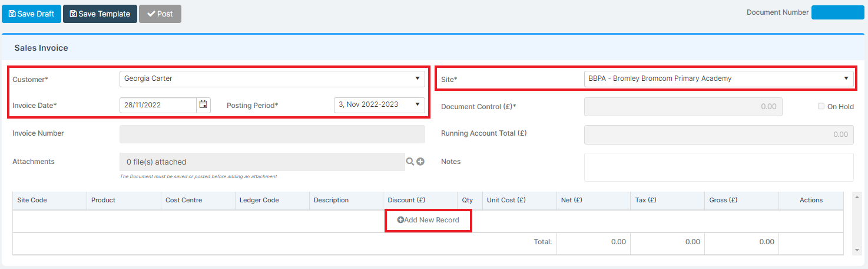
Task: Click the plus icon beside Add New Record
Action: coord(400,220)
